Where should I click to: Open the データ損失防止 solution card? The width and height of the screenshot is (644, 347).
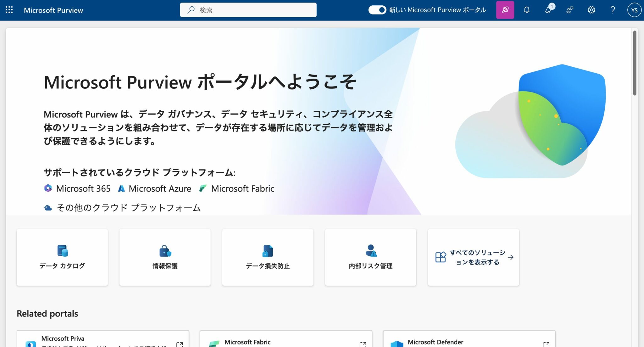(x=268, y=257)
